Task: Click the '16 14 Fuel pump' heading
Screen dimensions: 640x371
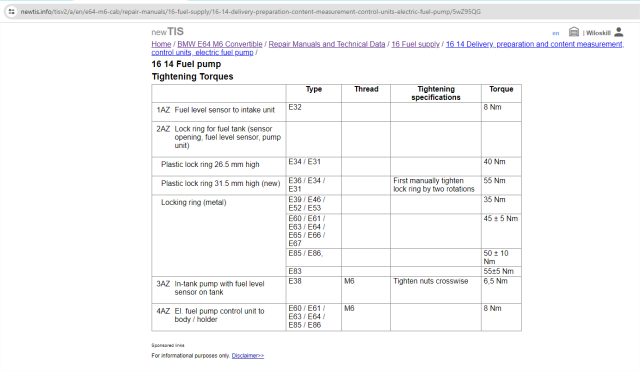Action: [x=186, y=64]
